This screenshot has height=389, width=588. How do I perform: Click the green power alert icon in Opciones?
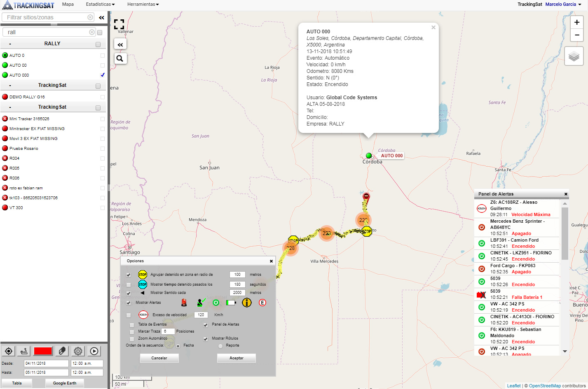[216, 303]
